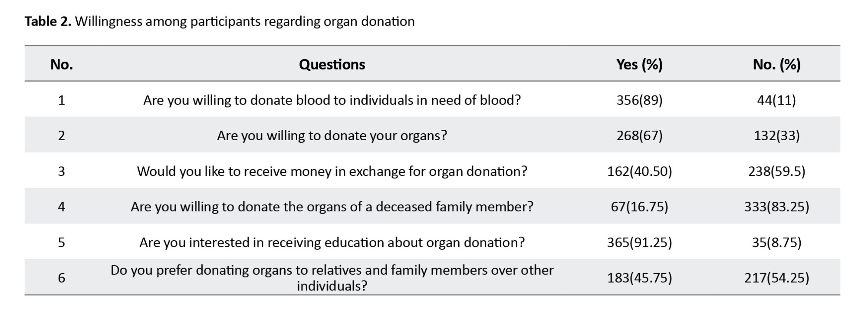Image resolution: width=868 pixels, height=323 pixels.
Task: Click the value 356(89)
Action: click(x=639, y=100)
